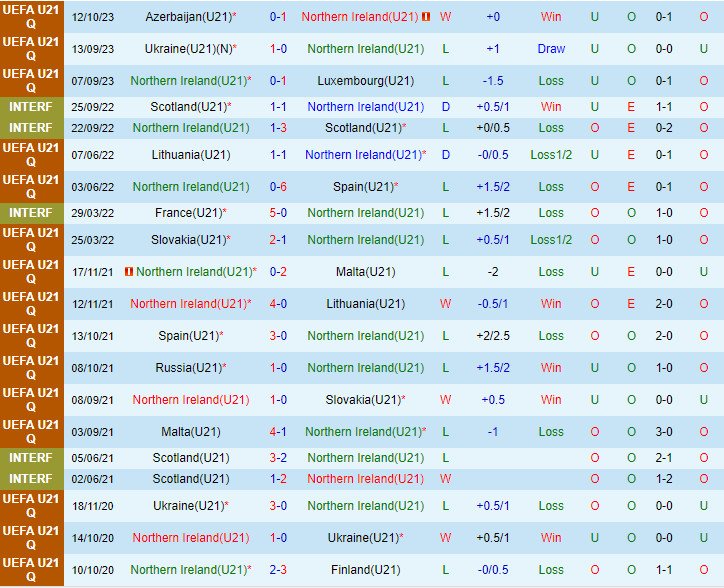
Task: Click the red card icon beside Northern Ireland(U21) on 17/11/21
Action: coord(129,272)
